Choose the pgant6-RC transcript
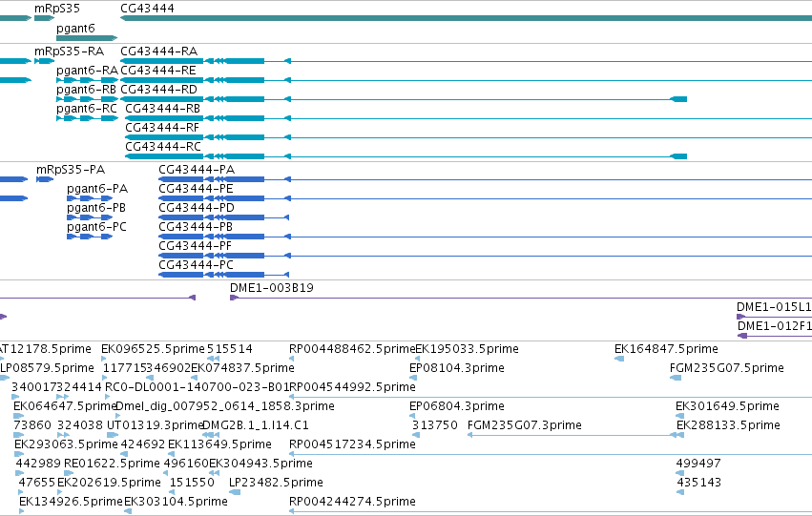The height and width of the screenshot is (516, 812). pyautogui.click(x=87, y=118)
